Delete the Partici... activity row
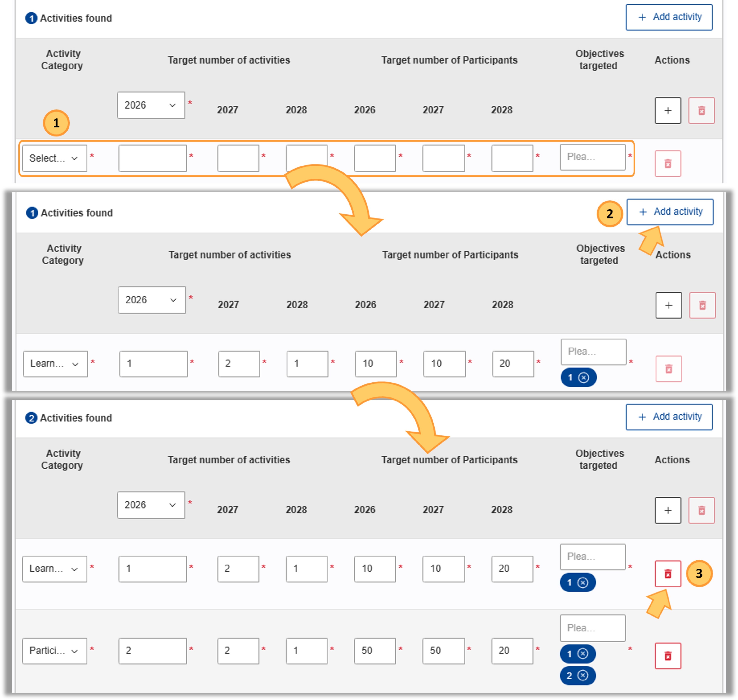Viewport: 738px width, 700px height. click(668, 656)
